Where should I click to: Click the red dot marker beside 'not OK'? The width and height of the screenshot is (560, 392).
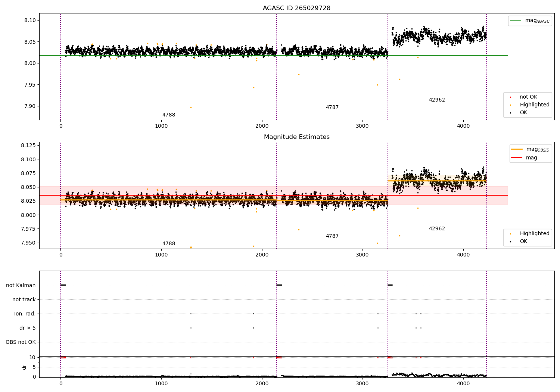tap(510, 97)
